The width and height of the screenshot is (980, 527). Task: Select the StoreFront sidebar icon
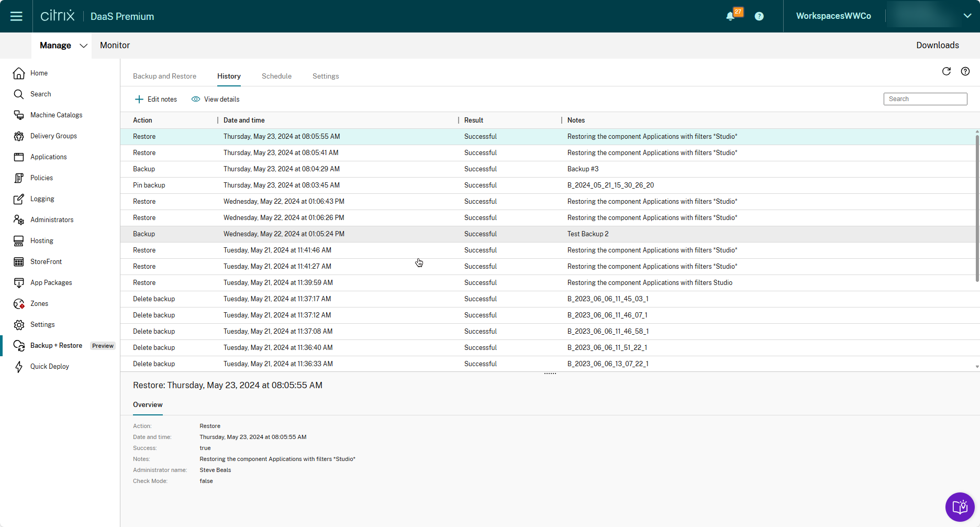pyautogui.click(x=19, y=262)
